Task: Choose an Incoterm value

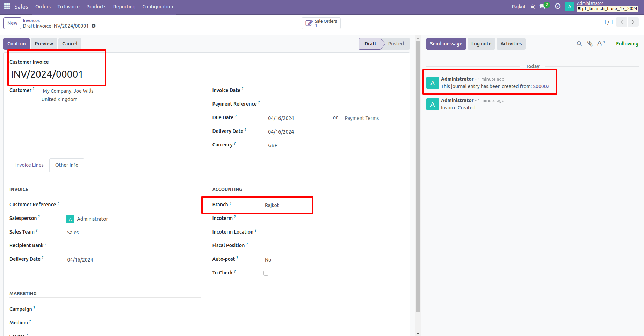Action: pyautogui.click(x=276, y=218)
